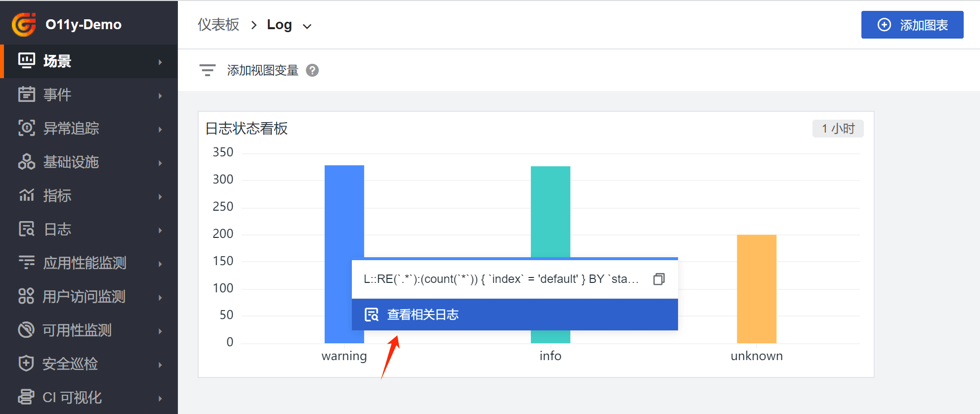Click the copy query icon in popup
The width and height of the screenshot is (980, 414).
658,279
